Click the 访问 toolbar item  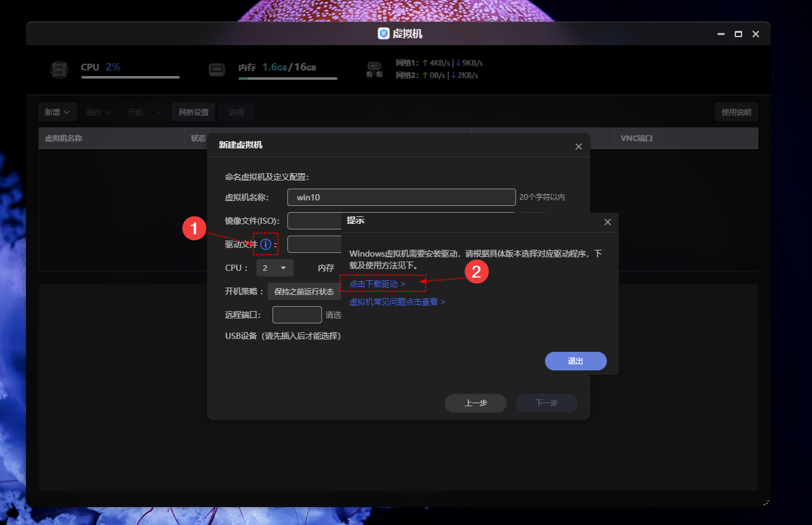[x=234, y=112]
